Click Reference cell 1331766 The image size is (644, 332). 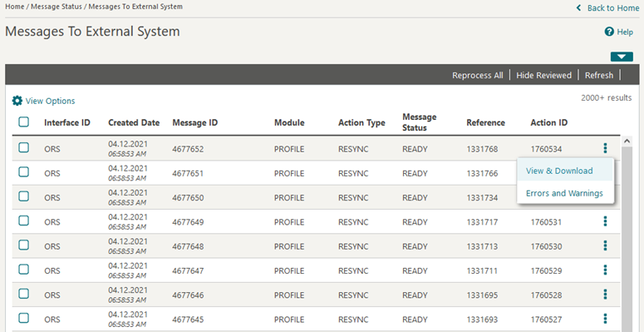pyautogui.click(x=482, y=173)
